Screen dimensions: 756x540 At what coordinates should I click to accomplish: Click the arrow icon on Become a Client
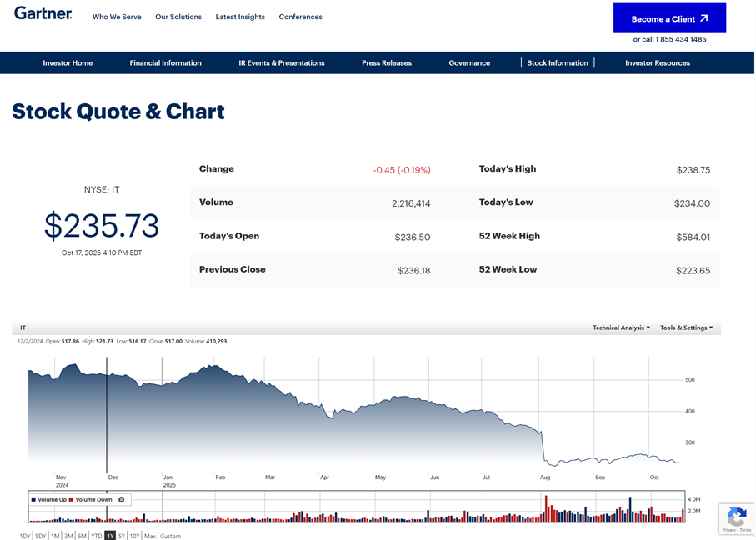pyautogui.click(x=704, y=18)
